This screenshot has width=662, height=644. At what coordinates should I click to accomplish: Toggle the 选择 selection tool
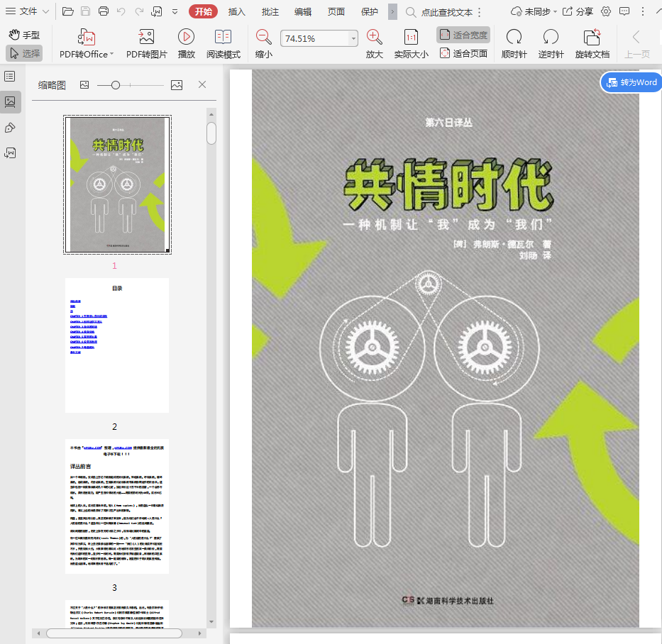[24, 53]
